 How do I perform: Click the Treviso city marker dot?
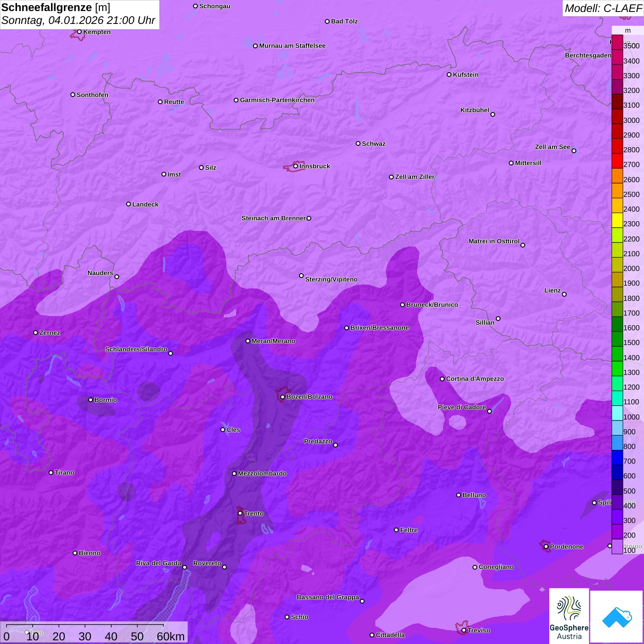coord(464,630)
